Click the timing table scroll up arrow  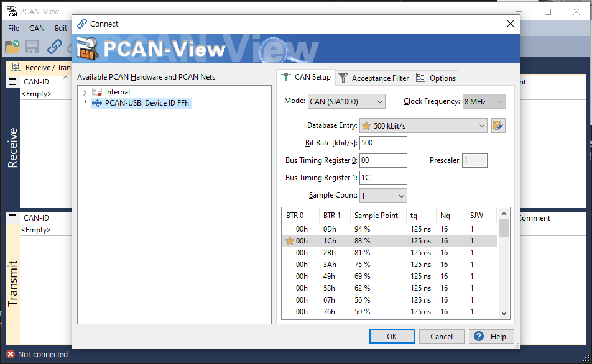(504, 214)
